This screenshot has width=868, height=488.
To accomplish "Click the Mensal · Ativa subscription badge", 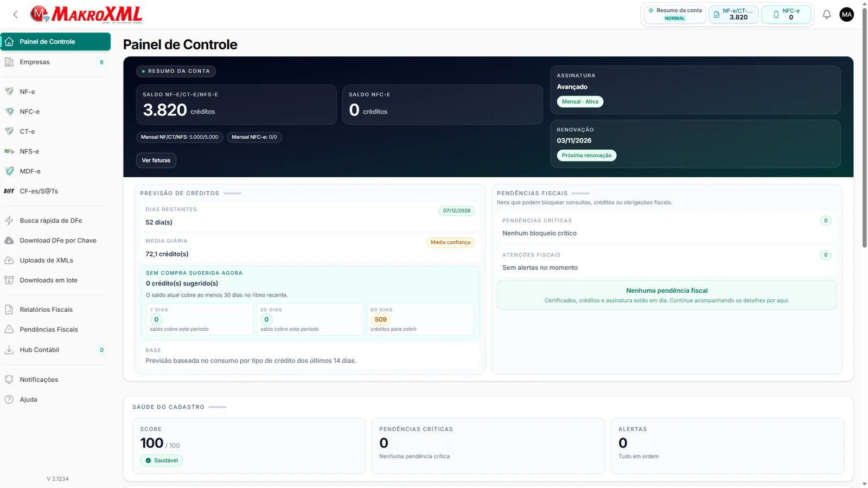I will point(580,101).
